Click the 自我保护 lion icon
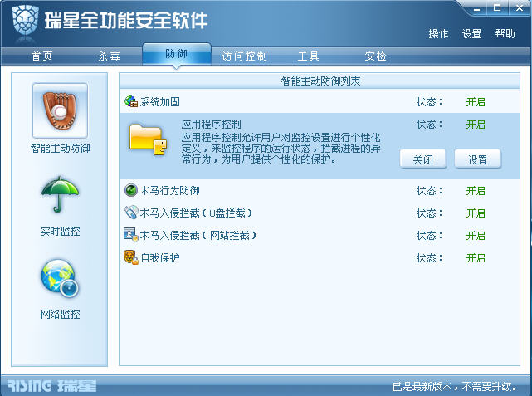Image resolution: width=532 pixels, height=396 pixels. (131, 257)
